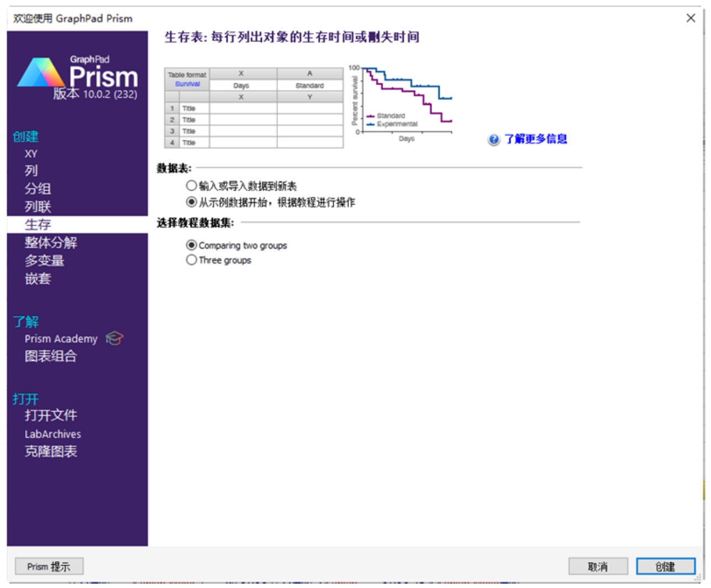Click 克隆图表 option
Image resolution: width=711 pixels, height=588 pixels.
51,452
